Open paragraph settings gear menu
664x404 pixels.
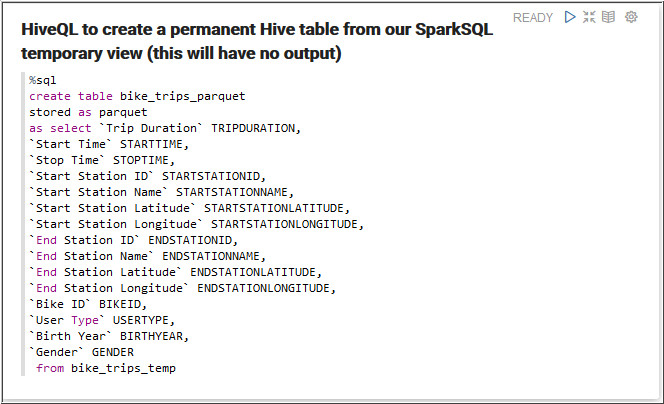631,17
